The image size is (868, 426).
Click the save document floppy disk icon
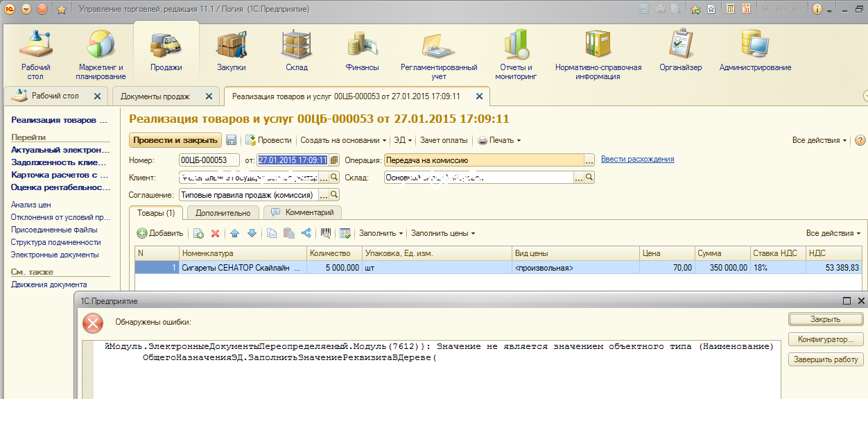pyautogui.click(x=231, y=140)
